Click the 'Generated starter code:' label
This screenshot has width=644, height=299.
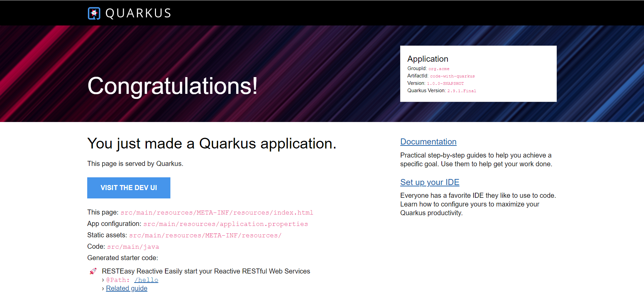point(122,258)
